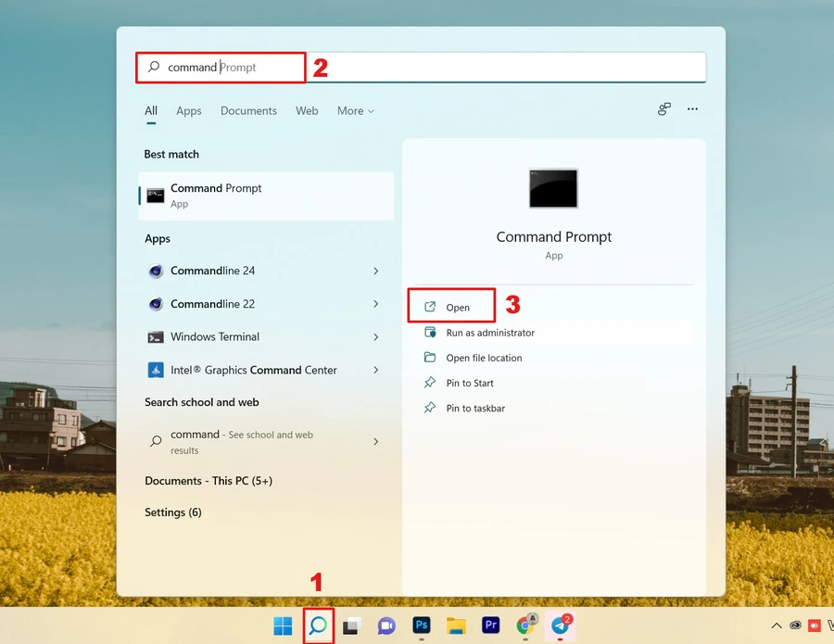This screenshot has width=834, height=644.
Task: Select Intel Graphics Command Center result
Action: click(266, 370)
